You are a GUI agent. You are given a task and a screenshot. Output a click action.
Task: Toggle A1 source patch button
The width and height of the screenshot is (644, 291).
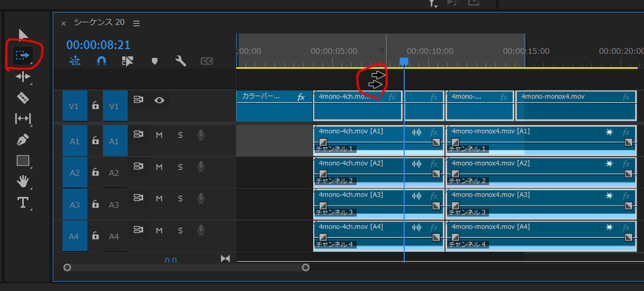tap(75, 141)
